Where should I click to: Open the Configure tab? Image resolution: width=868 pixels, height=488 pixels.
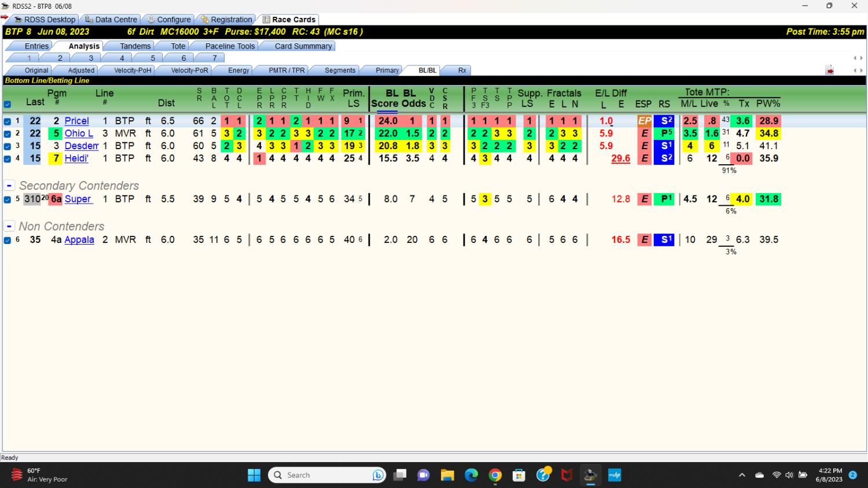(x=168, y=20)
